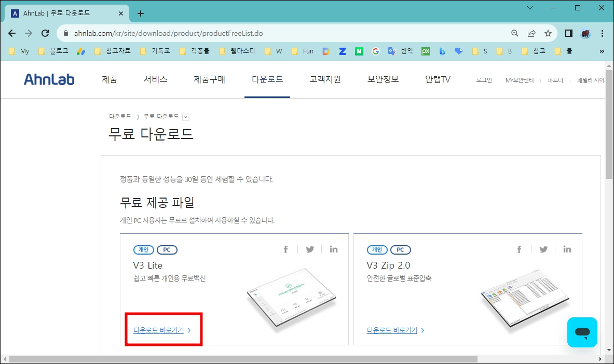Open the Chrome profile avatar

[586, 33]
